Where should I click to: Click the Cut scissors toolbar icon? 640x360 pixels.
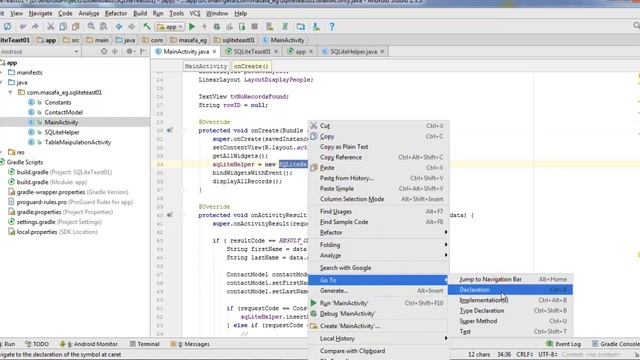[51, 27]
